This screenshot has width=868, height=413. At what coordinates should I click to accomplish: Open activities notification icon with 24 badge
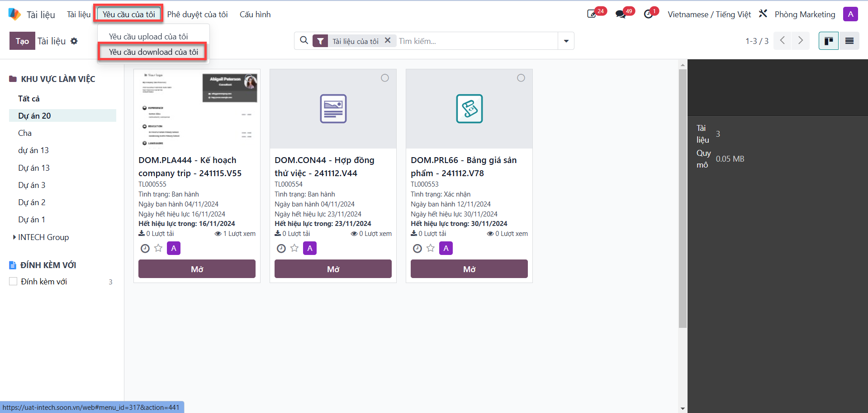592,14
